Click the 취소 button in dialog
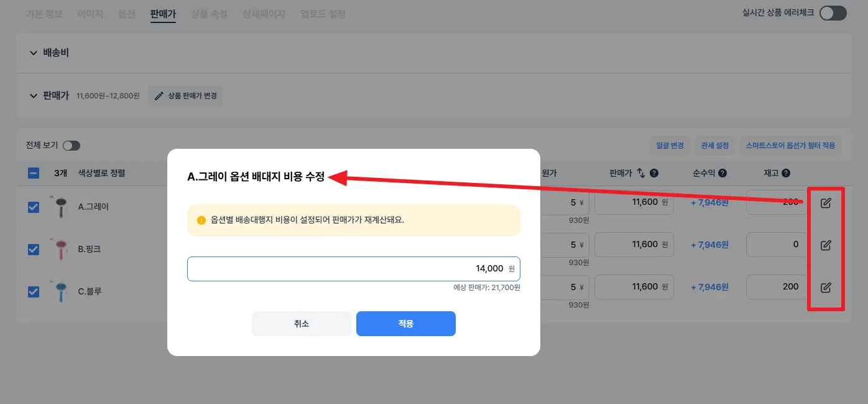This screenshot has height=404, width=868. coord(301,324)
